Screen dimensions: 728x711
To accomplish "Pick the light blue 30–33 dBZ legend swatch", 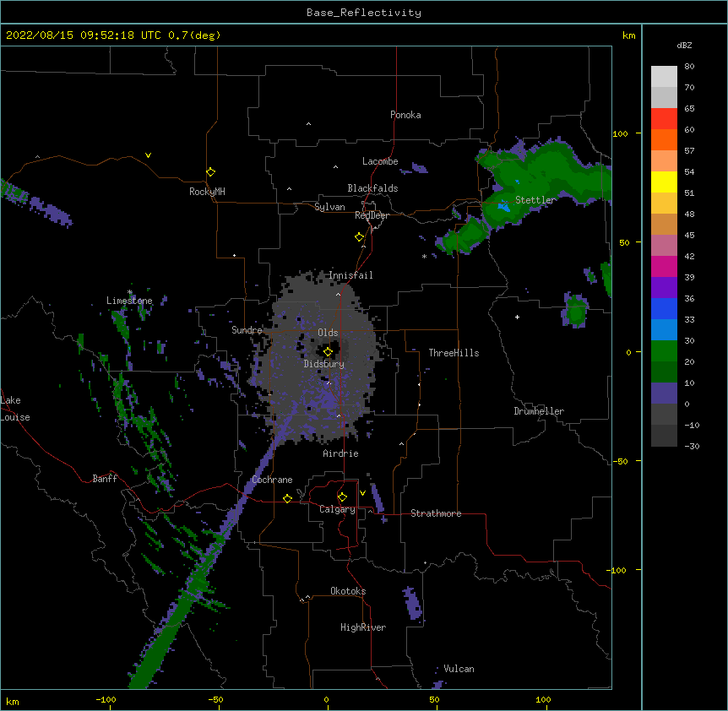I will click(x=664, y=330).
